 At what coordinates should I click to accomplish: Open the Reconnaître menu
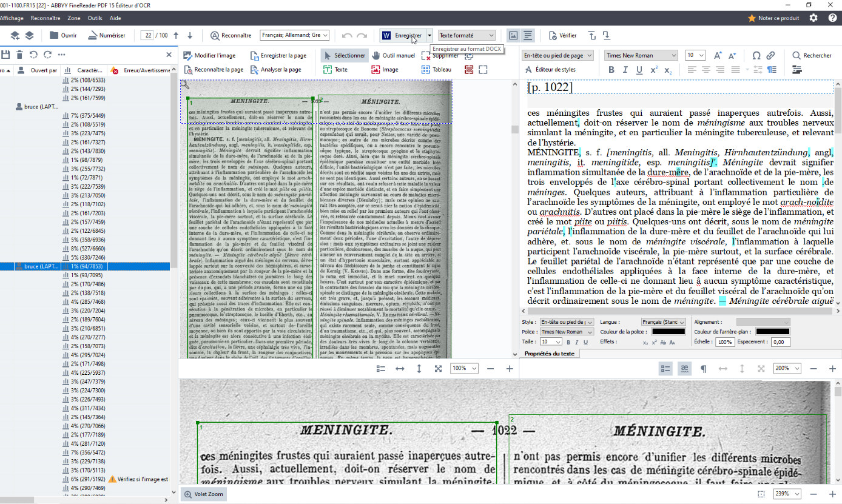pos(45,18)
